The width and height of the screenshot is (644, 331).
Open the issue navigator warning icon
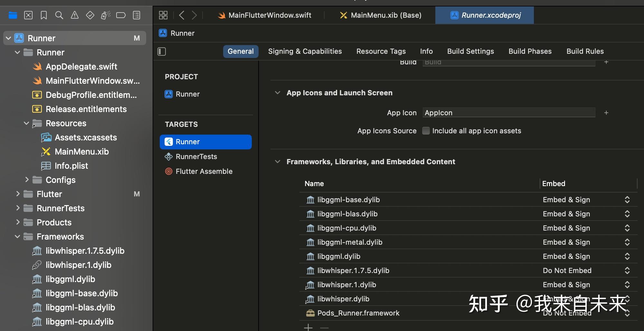[x=74, y=15]
